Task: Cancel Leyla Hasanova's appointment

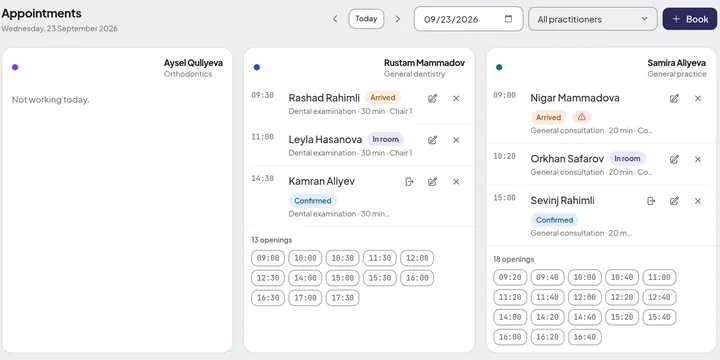Action: click(456, 140)
